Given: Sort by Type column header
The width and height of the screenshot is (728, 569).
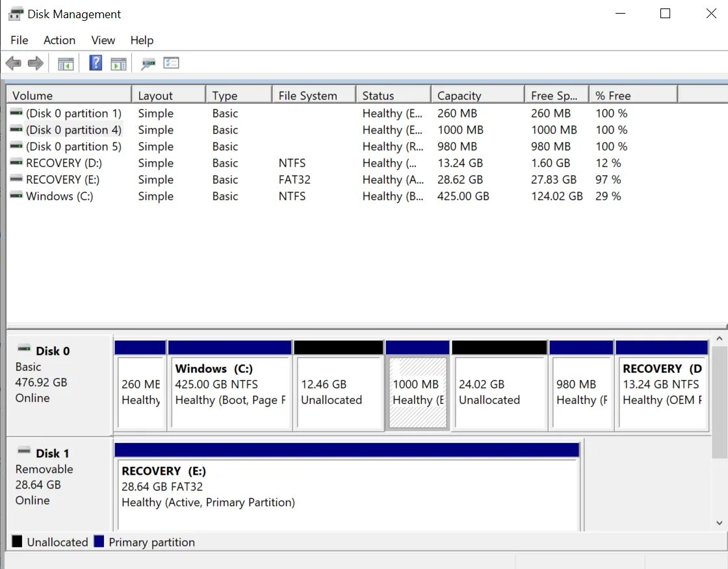Looking at the screenshot, I should click(239, 95).
